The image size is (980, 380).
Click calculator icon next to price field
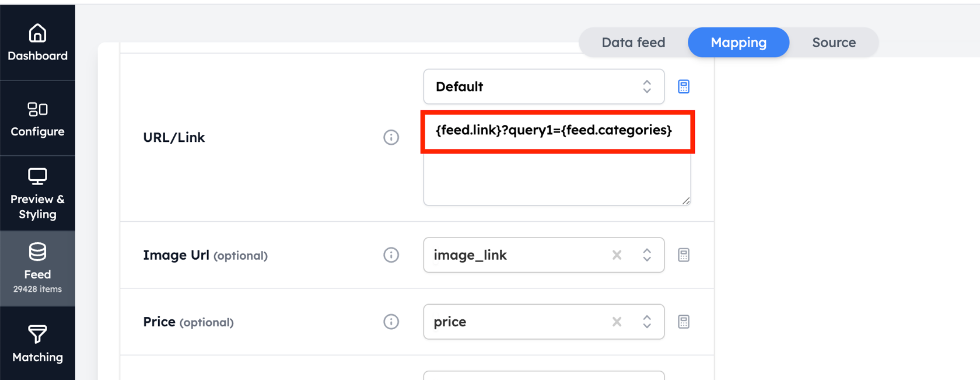click(x=684, y=322)
